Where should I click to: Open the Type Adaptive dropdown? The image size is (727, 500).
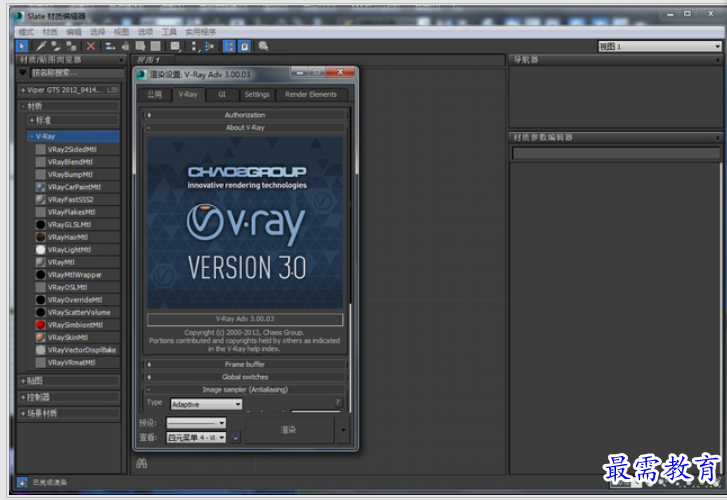pos(206,404)
